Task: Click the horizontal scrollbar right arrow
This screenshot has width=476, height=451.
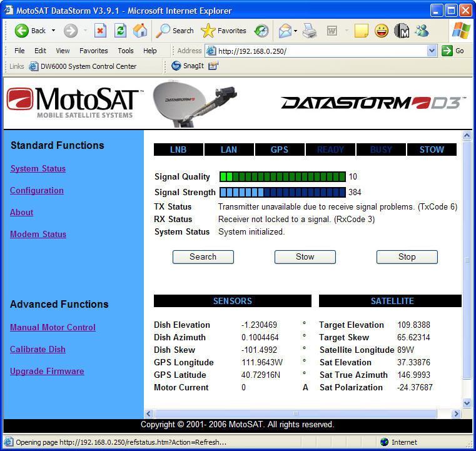Action: click(x=456, y=413)
